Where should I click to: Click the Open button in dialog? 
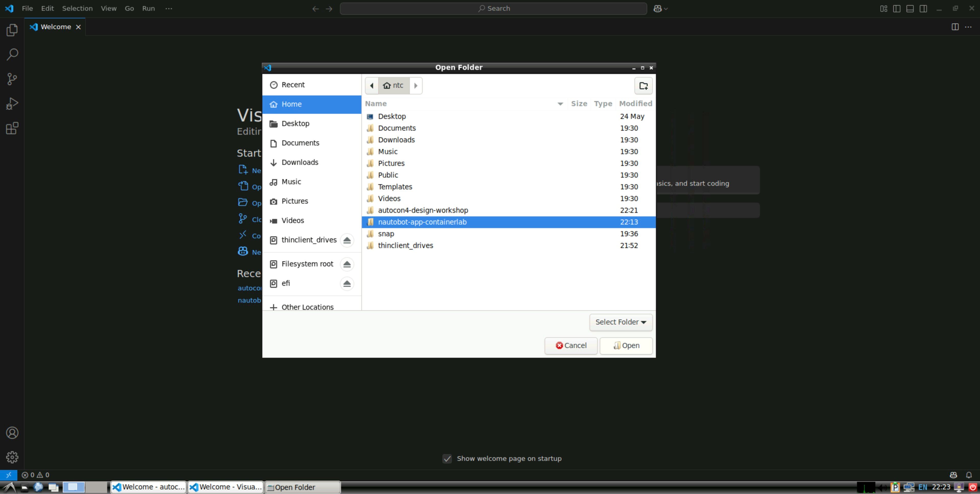(x=626, y=345)
